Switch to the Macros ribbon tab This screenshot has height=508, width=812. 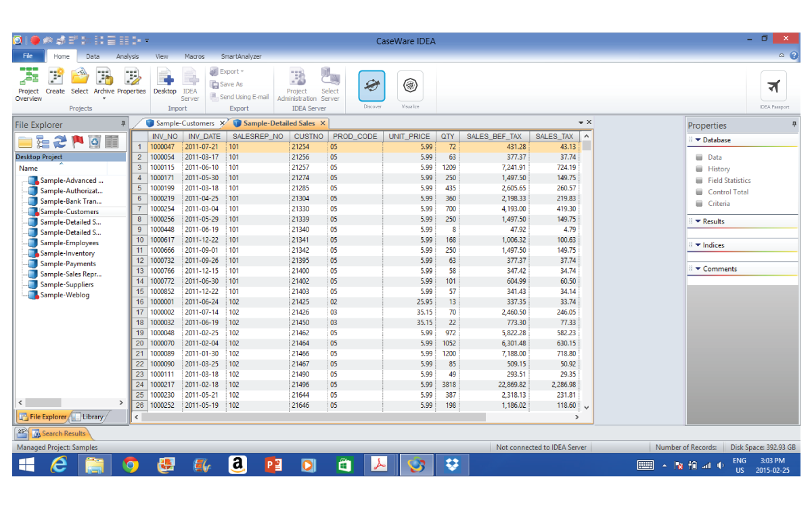coord(194,57)
